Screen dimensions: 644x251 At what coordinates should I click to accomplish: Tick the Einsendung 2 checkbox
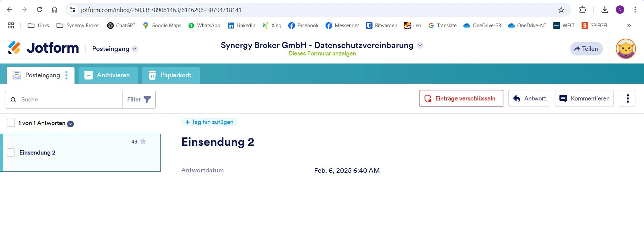pos(11,153)
